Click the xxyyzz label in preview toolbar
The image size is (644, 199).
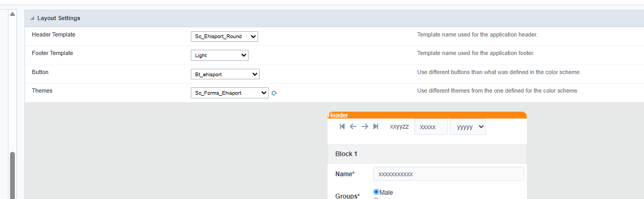pyautogui.click(x=399, y=127)
